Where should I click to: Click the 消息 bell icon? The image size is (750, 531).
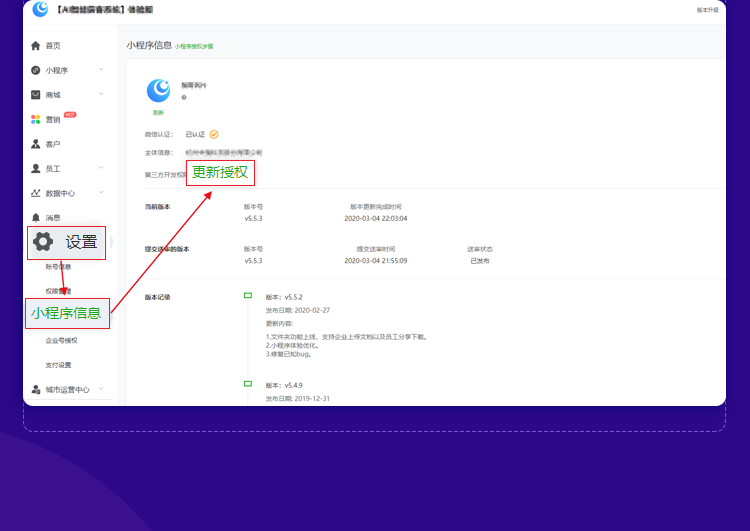tap(36, 218)
